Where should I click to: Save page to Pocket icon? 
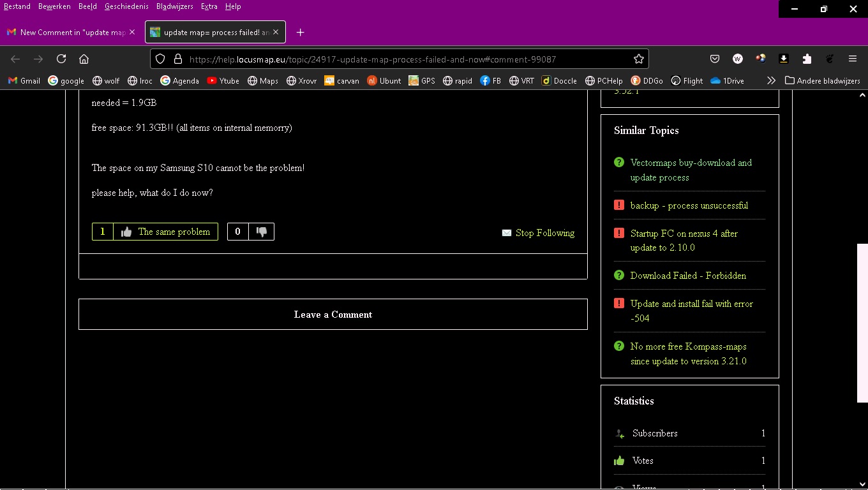(x=715, y=59)
